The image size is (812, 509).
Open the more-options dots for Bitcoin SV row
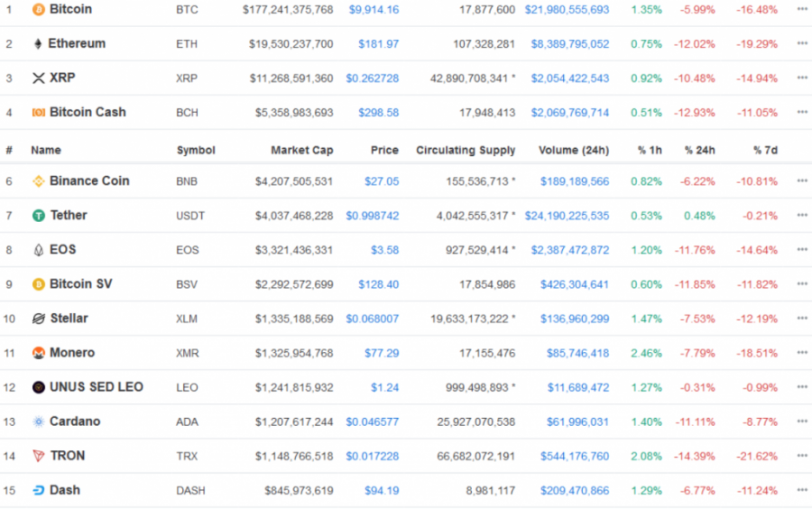(802, 283)
